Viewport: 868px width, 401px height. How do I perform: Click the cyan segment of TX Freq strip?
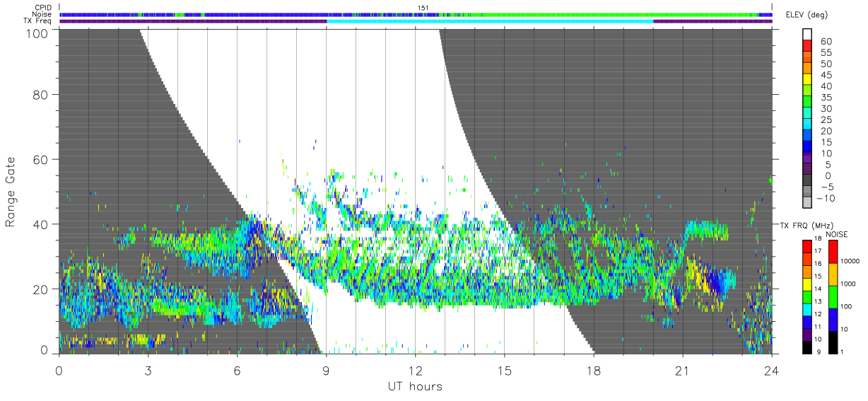click(x=490, y=21)
